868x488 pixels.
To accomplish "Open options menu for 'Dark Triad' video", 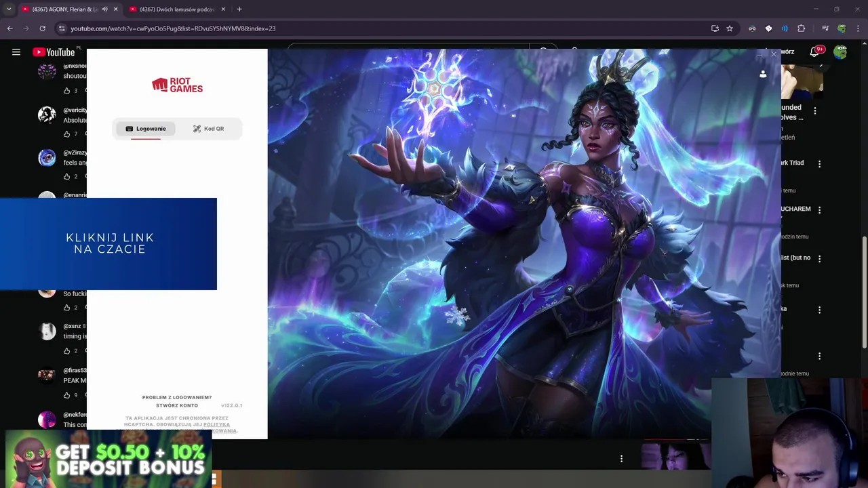I will coord(819,164).
